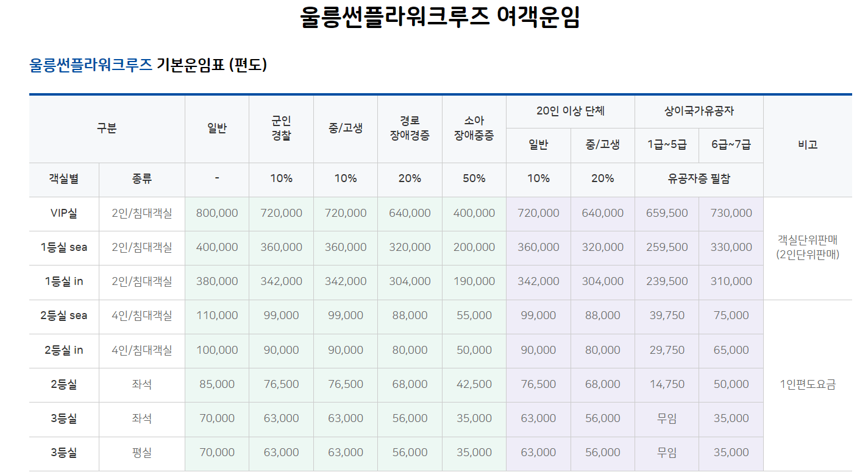Select the 1등실 in row label

point(64,281)
